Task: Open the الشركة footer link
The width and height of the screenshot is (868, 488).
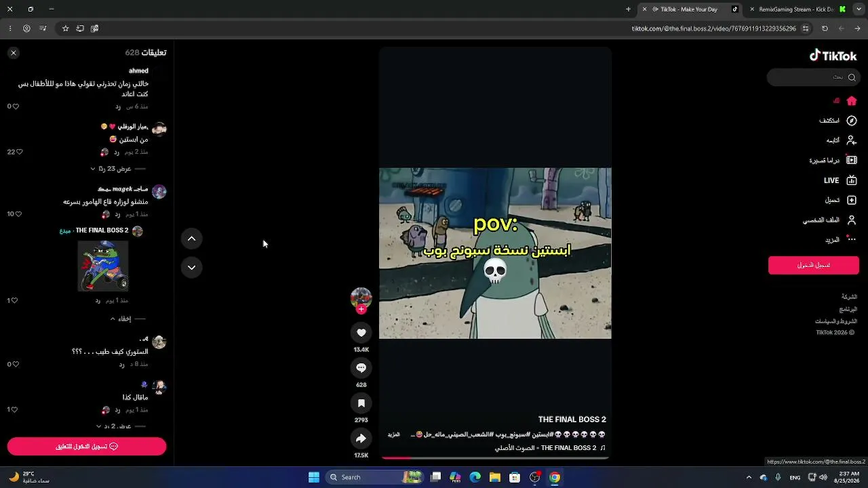Action: 849,297
